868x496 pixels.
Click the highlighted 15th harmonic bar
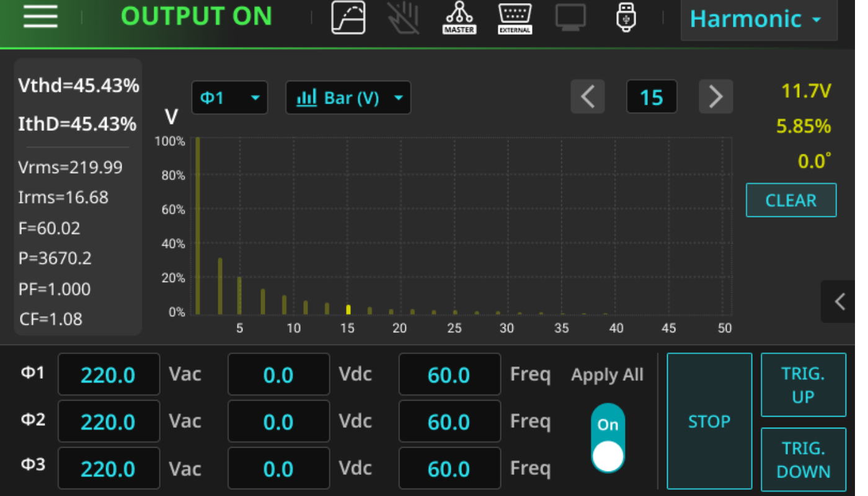click(x=348, y=309)
